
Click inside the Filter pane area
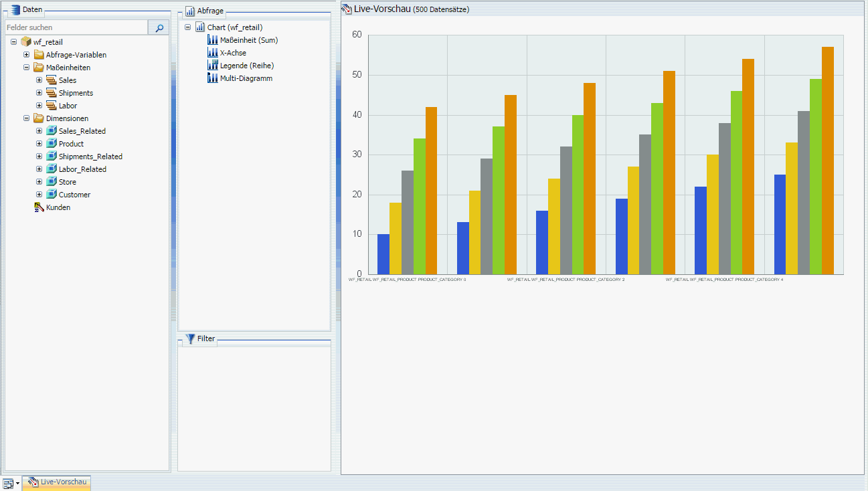coord(254,408)
